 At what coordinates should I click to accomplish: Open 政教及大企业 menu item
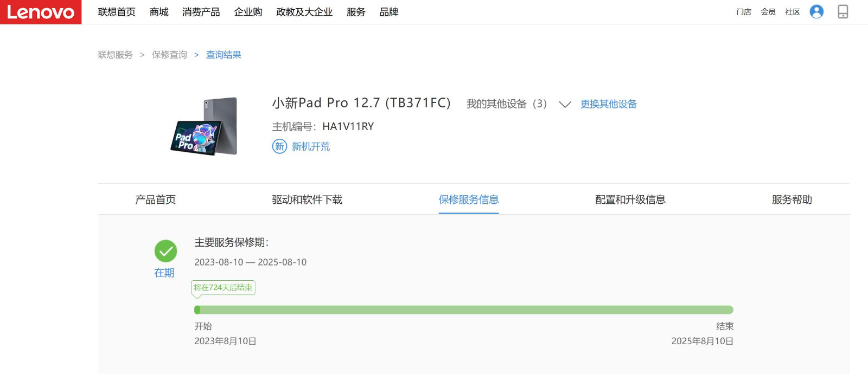click(304, 12)
